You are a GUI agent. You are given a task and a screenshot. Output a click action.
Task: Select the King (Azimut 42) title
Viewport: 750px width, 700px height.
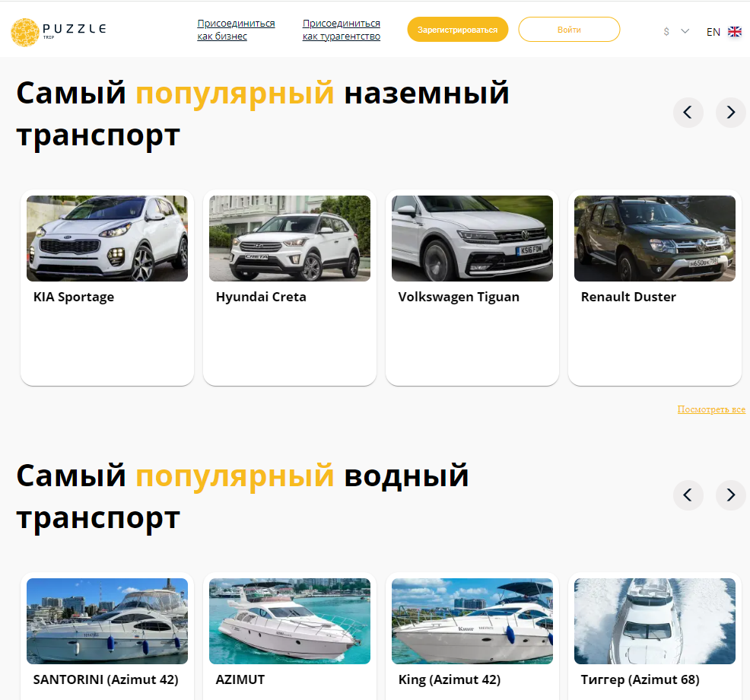tap(450, 680)
